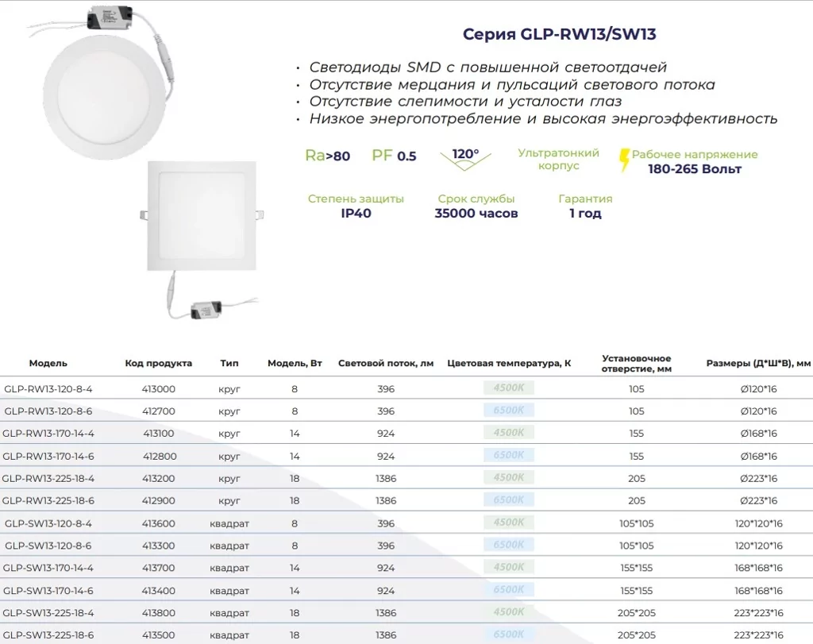Click the "Световой поток, лм" column header
This screenshot has width=813, height=644.
point(386,363)
